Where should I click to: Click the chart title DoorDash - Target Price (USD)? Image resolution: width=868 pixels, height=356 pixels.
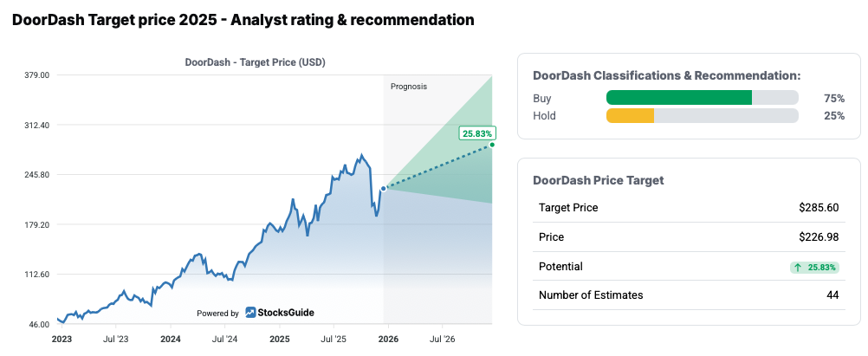pos(255,62)
